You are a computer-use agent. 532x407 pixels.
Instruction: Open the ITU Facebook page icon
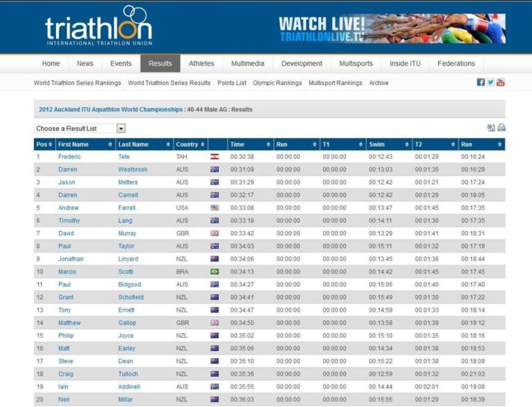click(x=481, y=82)
